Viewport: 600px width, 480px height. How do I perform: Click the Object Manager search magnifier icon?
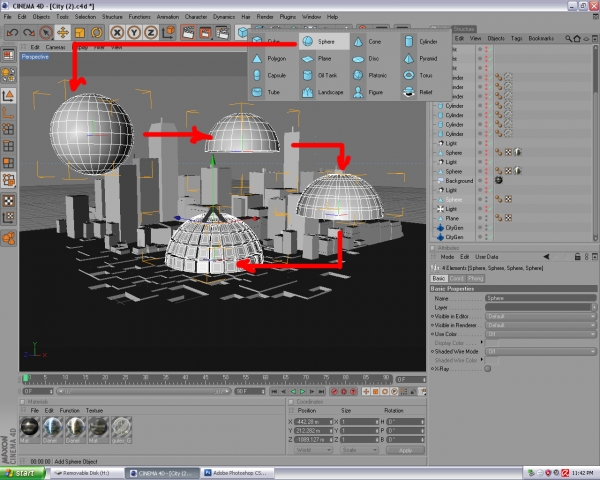point(569,39)
